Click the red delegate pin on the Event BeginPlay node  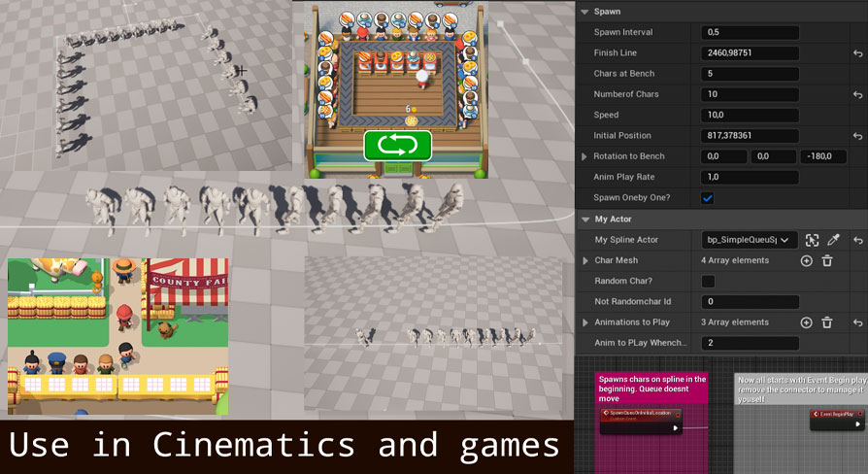point(859,414)
